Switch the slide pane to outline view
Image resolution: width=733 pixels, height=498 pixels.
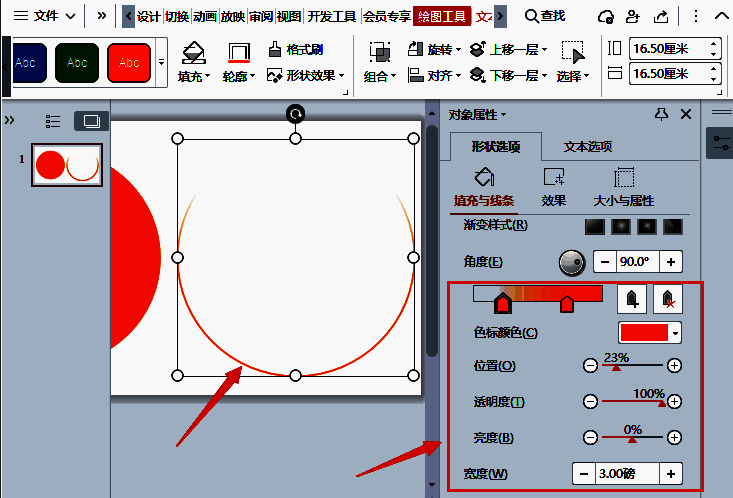point(53,121)
